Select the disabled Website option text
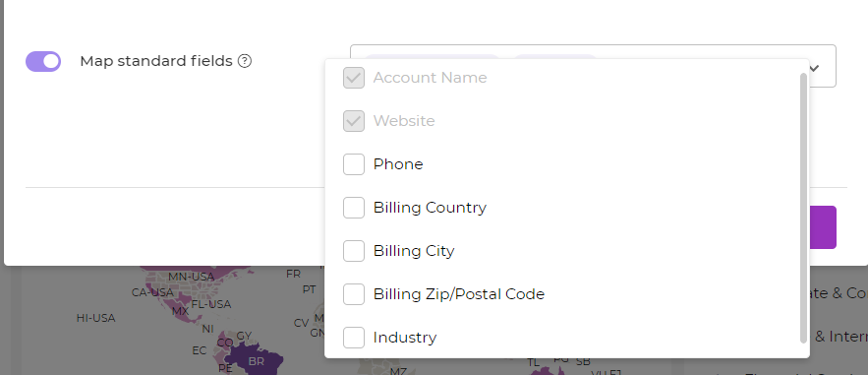This screenshot has height=375, width=868. [x=404, y=121]
